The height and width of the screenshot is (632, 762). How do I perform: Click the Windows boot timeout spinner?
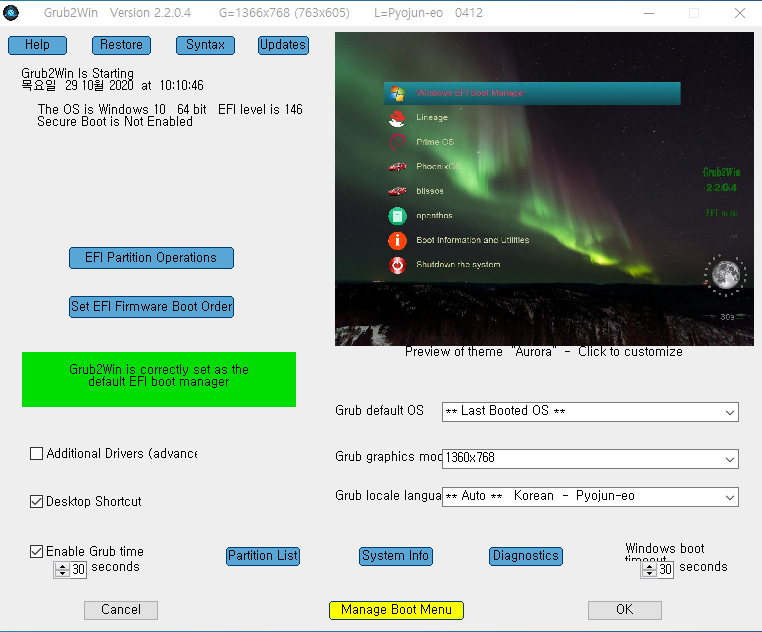pos(649,570)
